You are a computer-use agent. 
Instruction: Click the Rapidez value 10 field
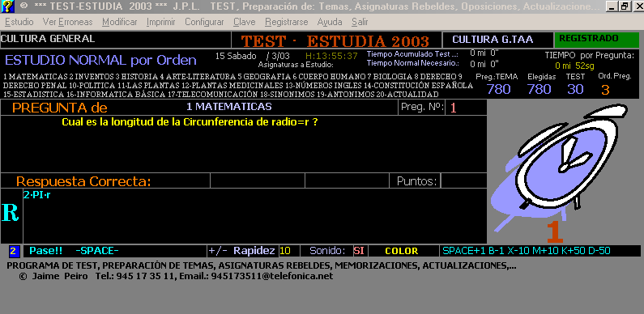(x=284, y=251)
